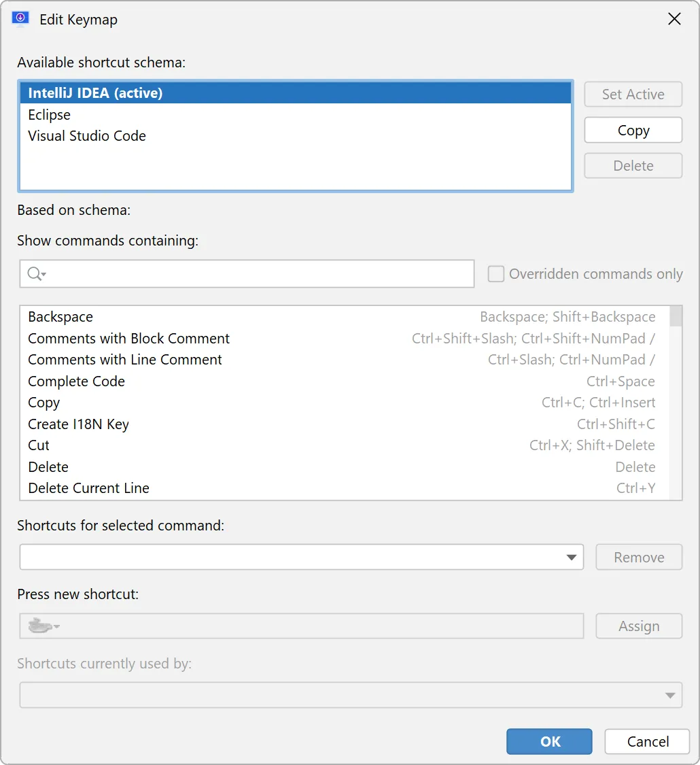Select the Cut command row
Screen dimensions: 700x765
(x=345, y=445)
